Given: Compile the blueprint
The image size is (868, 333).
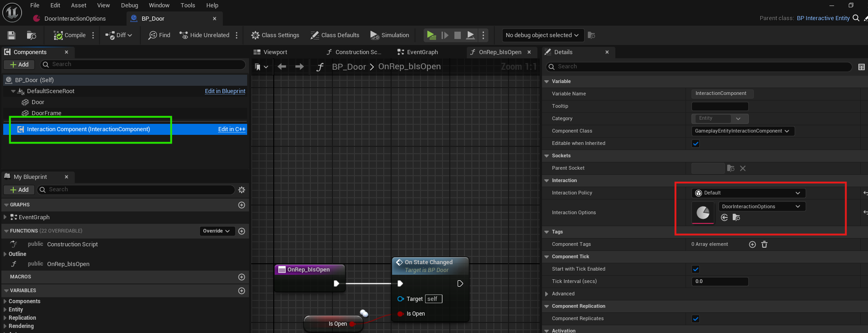Looking at the screenshot, I should point(70,35).
